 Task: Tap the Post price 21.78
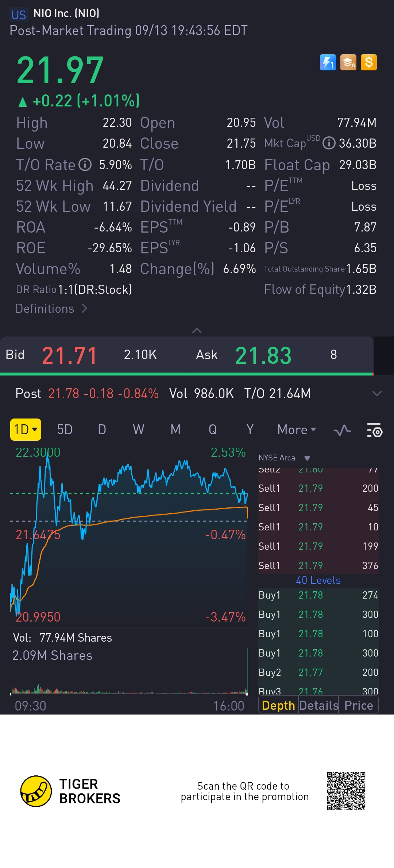click(63, 394)
